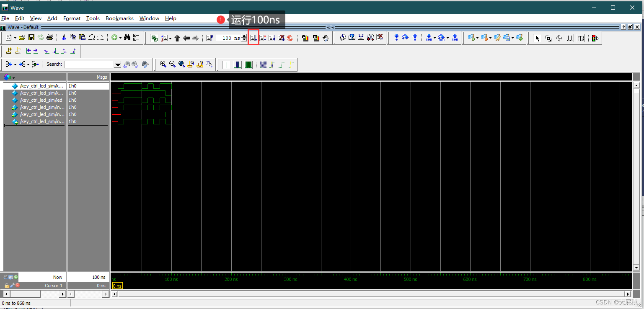The height and width of the screenshot is (309, 644).
Task: Click the up black arrow navigation icon
Action: click(177, 38)
